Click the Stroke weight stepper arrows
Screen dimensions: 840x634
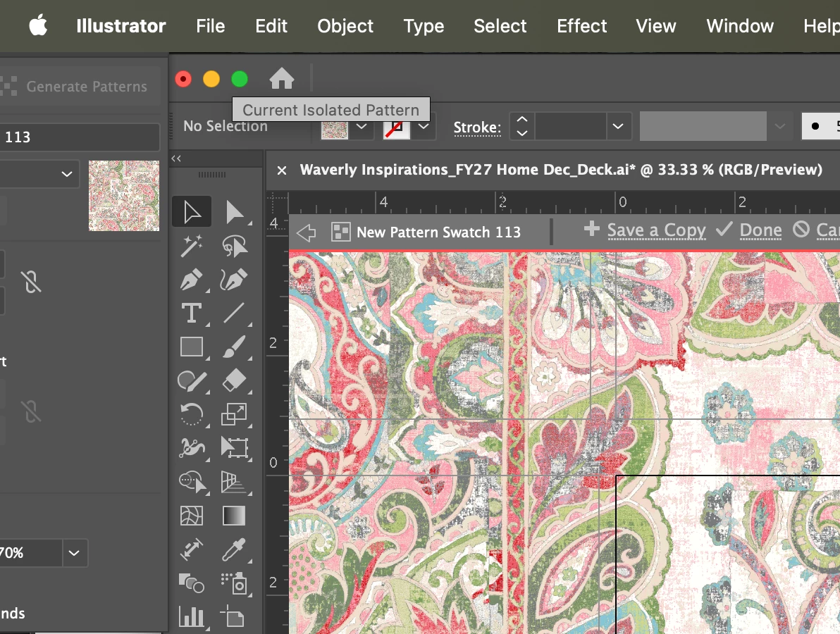tap(521, 126)
